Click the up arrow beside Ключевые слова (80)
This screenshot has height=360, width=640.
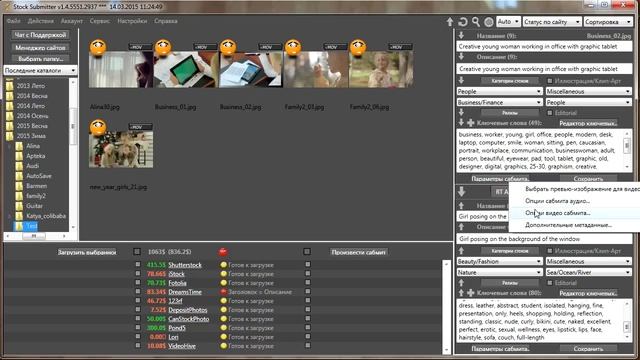pos(461,293)
